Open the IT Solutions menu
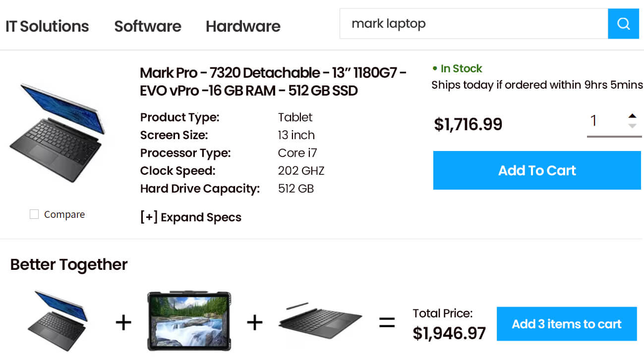The image size is (644, 357). point(47,26)
